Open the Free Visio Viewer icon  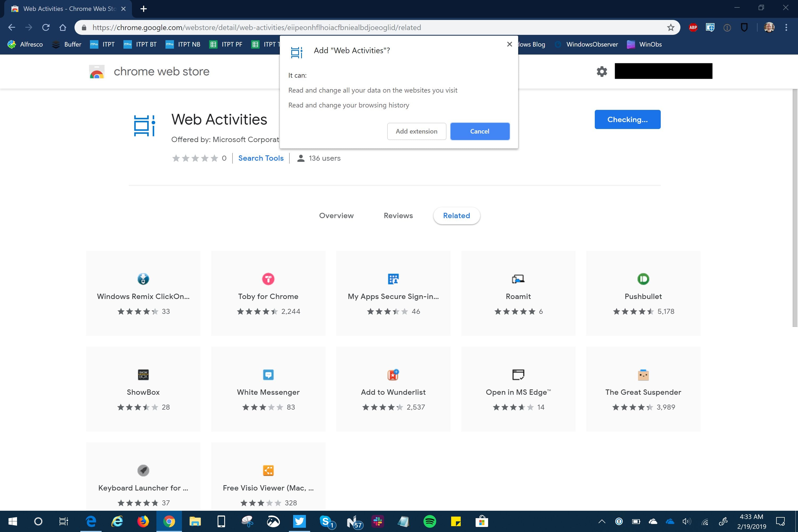click(268, 470)
